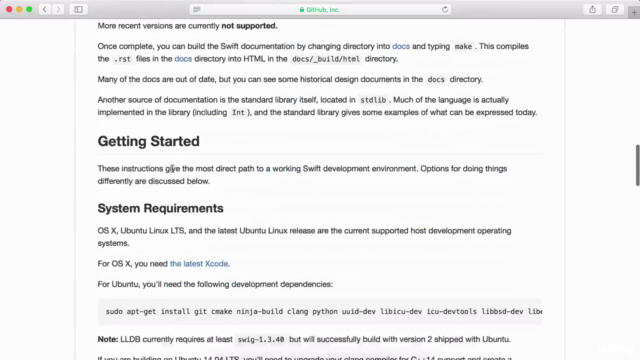
Task: Open a new tab with plus button
Action: (634, 13)
